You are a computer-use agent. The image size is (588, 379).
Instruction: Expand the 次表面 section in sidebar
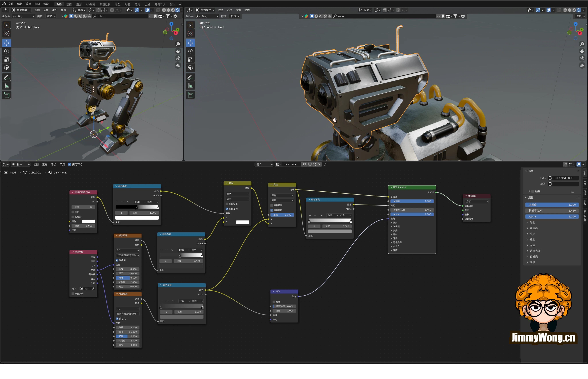pyautogui.click(x=533, y=228)
